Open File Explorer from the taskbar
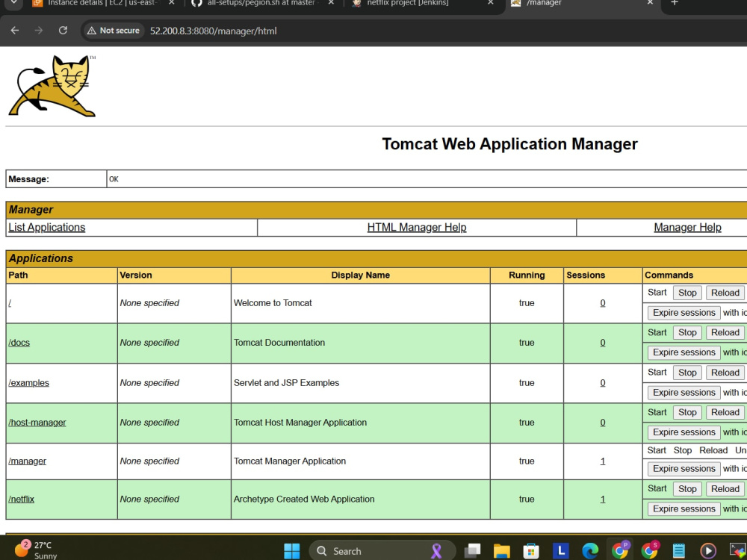The height and width of the screenshot is (560, 747). (x=502, y=551)
